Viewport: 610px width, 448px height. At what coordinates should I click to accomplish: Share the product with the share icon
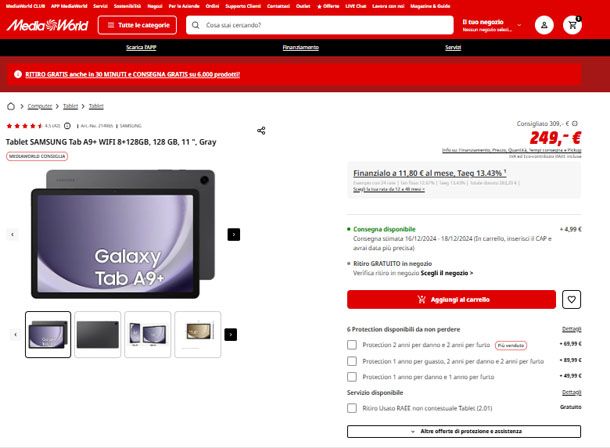(x=261, y=131)
